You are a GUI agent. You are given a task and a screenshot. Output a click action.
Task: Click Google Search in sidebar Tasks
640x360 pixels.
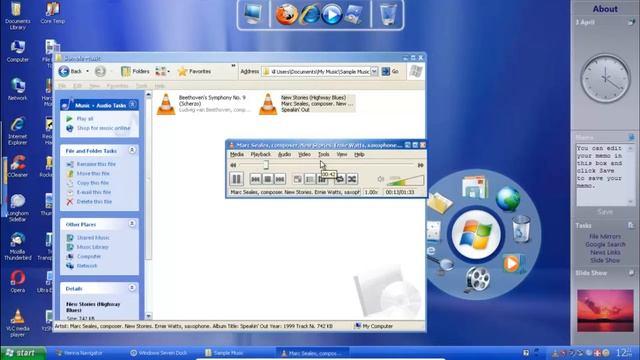[605, 244]
